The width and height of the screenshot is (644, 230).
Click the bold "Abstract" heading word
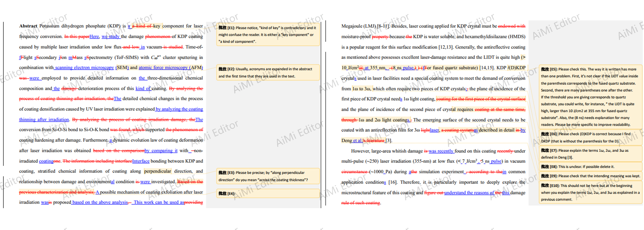(x=28, y=26)
